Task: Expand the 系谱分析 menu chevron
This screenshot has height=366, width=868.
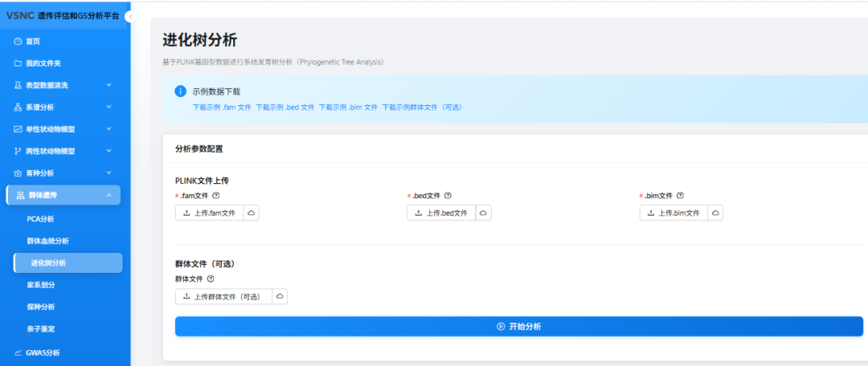Action: click(x=109, y=108)
